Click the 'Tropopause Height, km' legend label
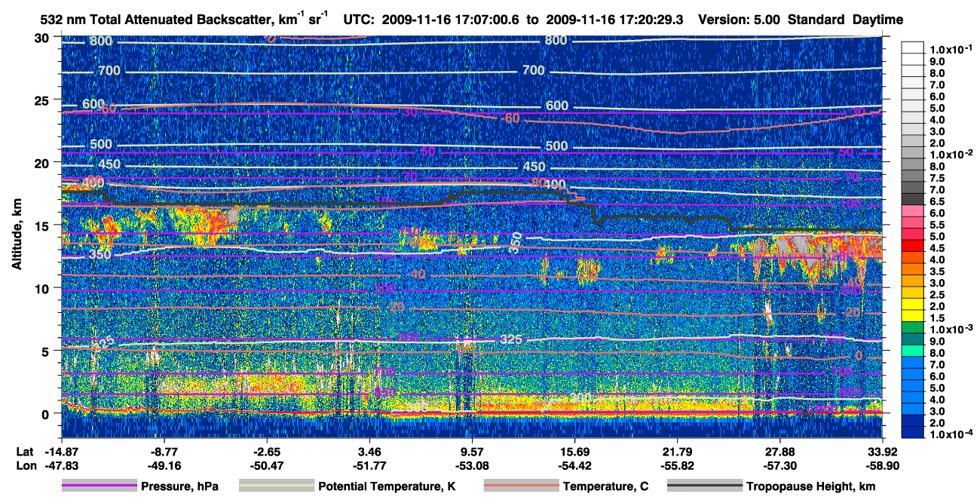Image resolution: width=980 pixels, height=503 pixels. point(811,486)
